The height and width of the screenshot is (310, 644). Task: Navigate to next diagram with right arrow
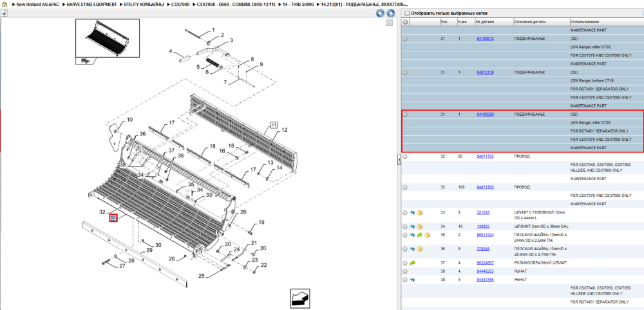point(390,13)
